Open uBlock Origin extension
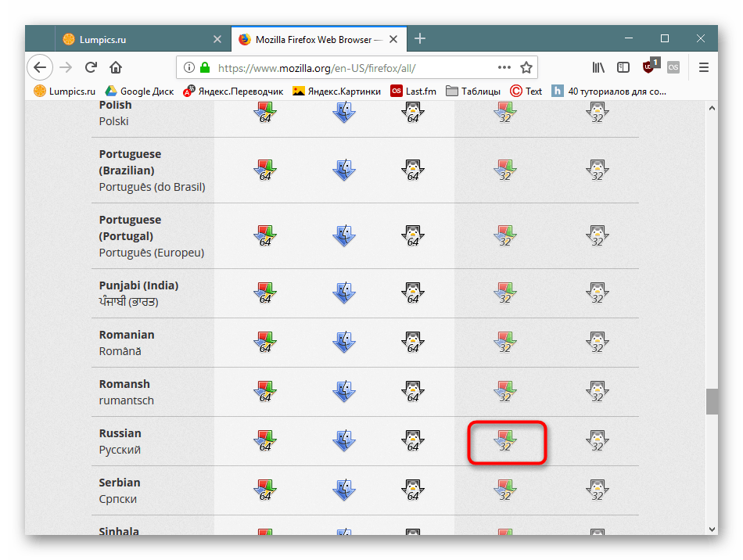Viewport: 743px width, 560px height. click(x=650, y=66)
